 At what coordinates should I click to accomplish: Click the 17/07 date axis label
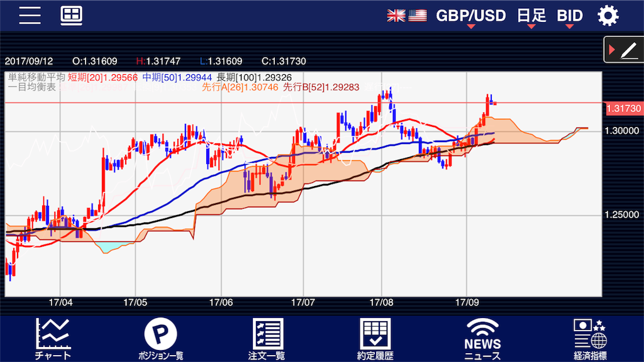(303, 303)
